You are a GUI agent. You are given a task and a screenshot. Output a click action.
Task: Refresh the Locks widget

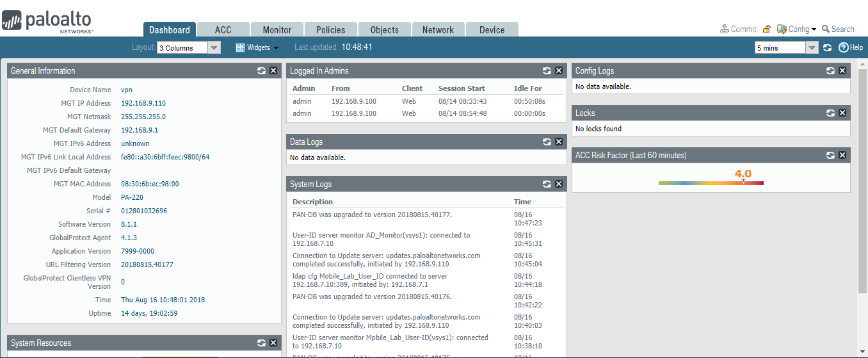(831, 113)
